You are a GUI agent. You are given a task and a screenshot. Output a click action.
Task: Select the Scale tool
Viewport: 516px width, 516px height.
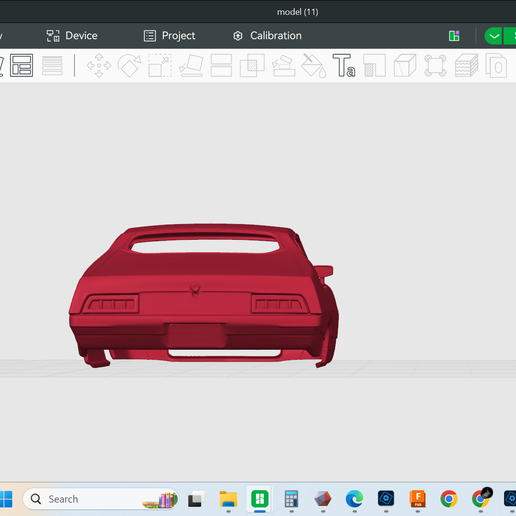coord(160,65)
